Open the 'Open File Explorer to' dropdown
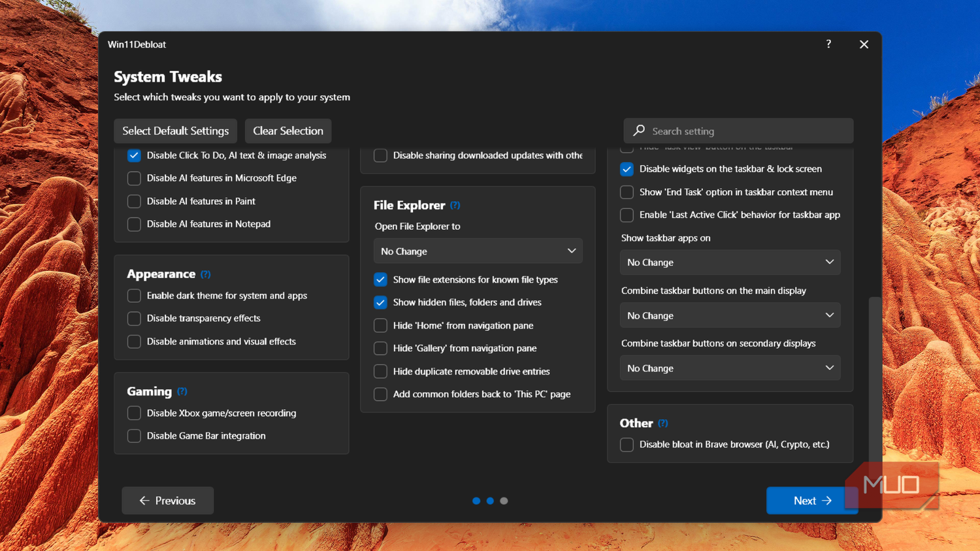This screenshot has height=551, width=980. tap(478, 251)
